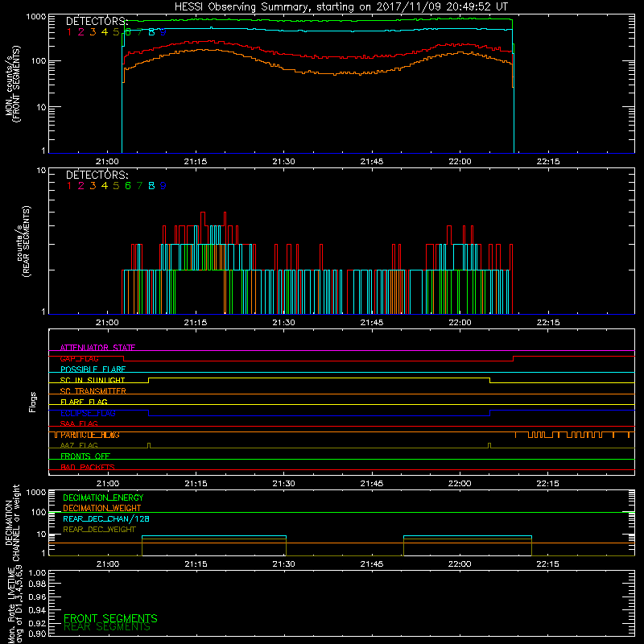Select orange detector 3 in rear segments legend
Screen dimensions: 644x644
tap(93, 186)
